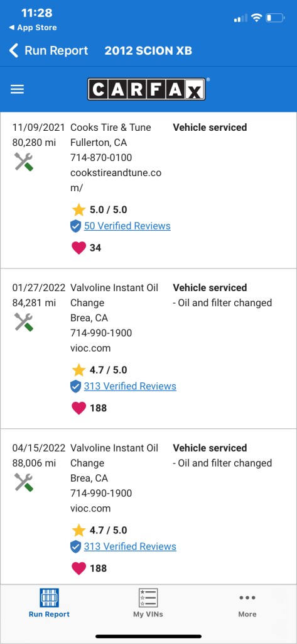The image size is (297, 644).
Task: Open 313 Verified Reviews for 04/15/2022 entry
Action: pyautogui.click(x=130, y=547)
